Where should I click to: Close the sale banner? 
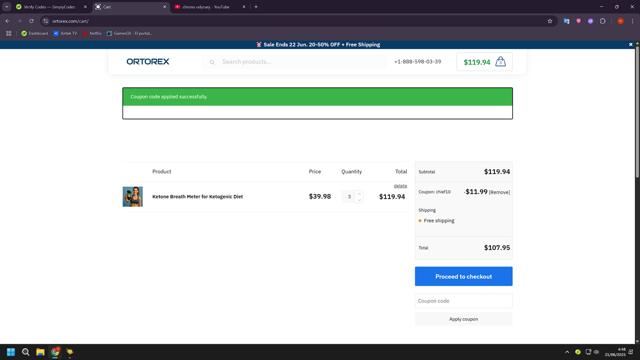click(631, 44)
